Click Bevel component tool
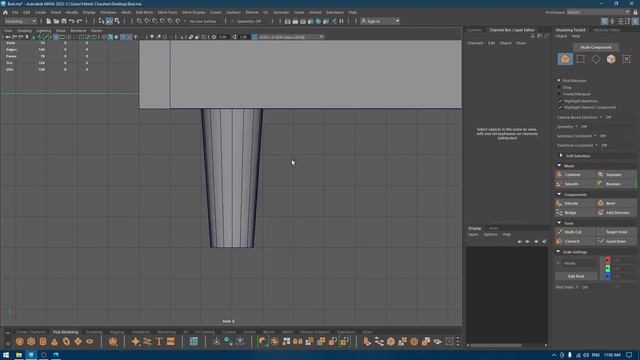This screenshot has width=640, height=360. point(616,203)
